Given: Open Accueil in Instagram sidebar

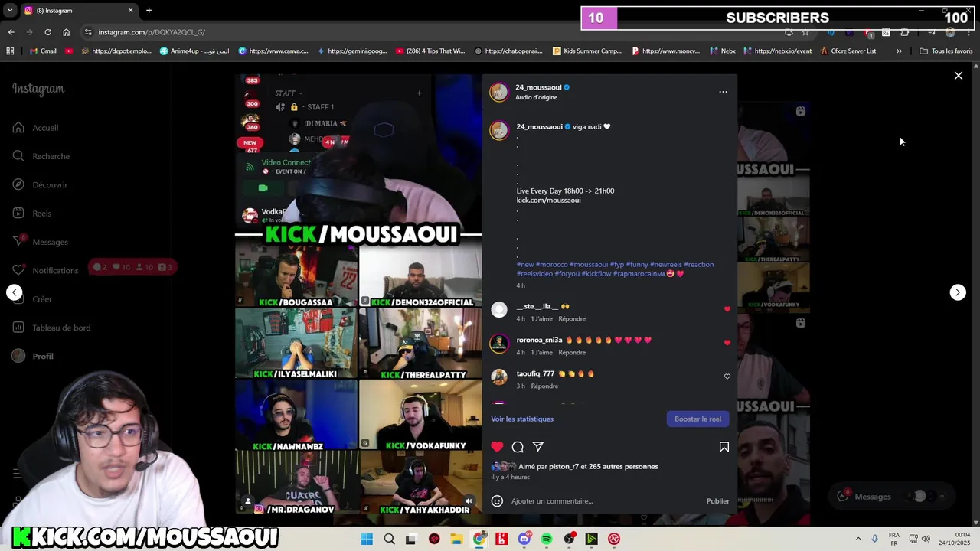Looking at the screenshot, I should 36,128.
